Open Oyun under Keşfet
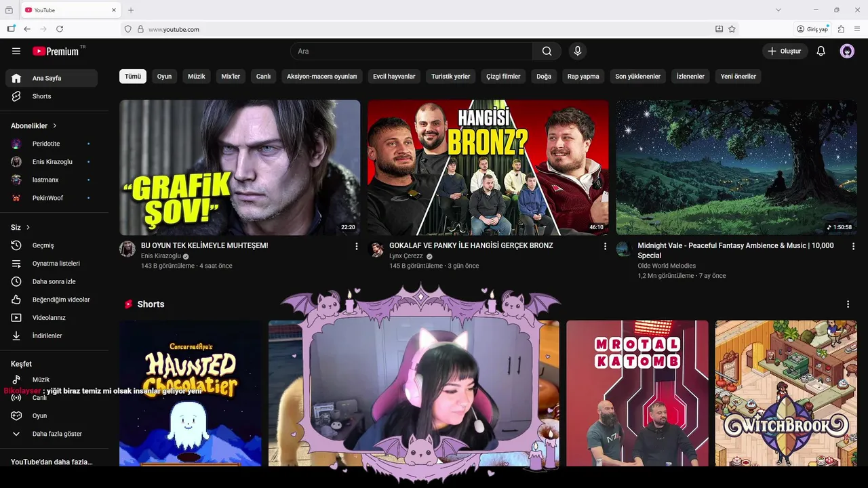Viewport: 868px width, 488px height. 52,415
